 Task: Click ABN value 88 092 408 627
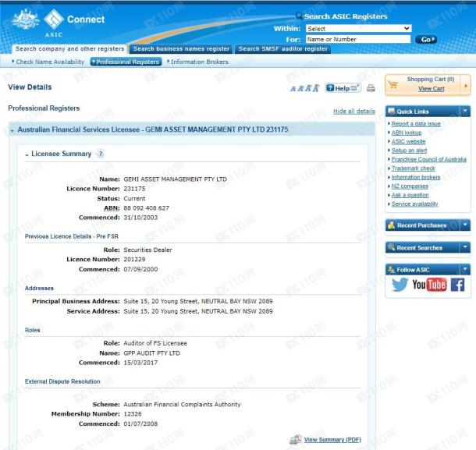(x=147, y=208)
